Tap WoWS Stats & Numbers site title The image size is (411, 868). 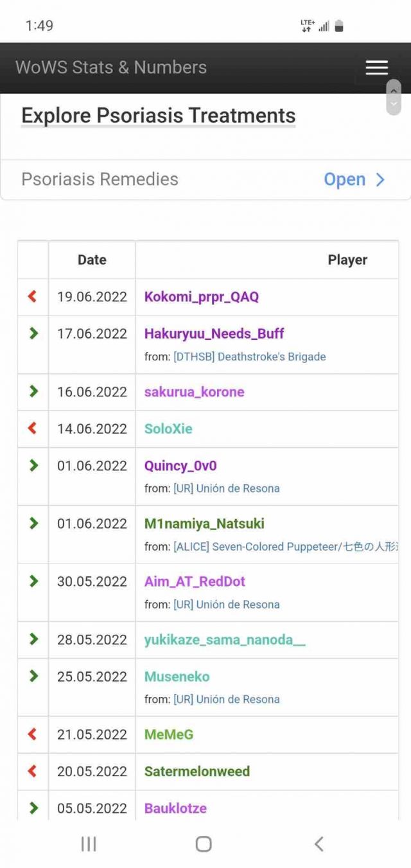[x=111, y=67]
